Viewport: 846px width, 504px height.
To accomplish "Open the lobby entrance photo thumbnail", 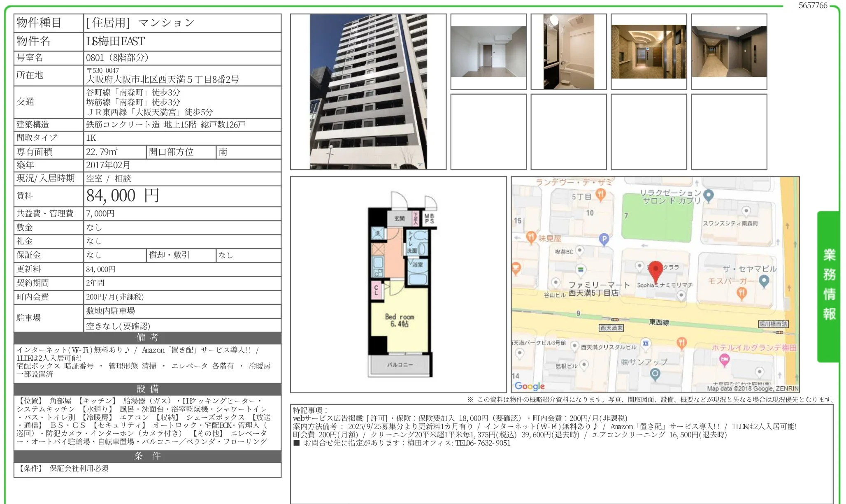I will (x=648, y=51).
